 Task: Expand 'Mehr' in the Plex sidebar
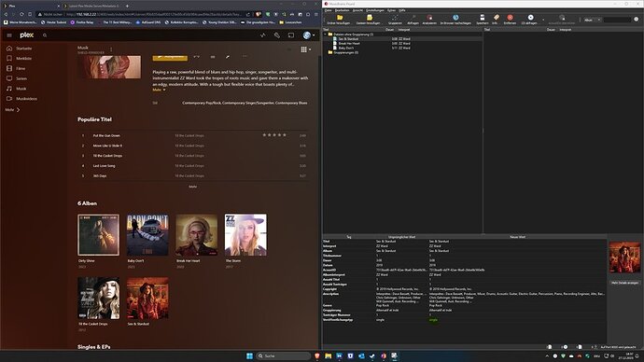pyautogui.click(x=12, y=110)
